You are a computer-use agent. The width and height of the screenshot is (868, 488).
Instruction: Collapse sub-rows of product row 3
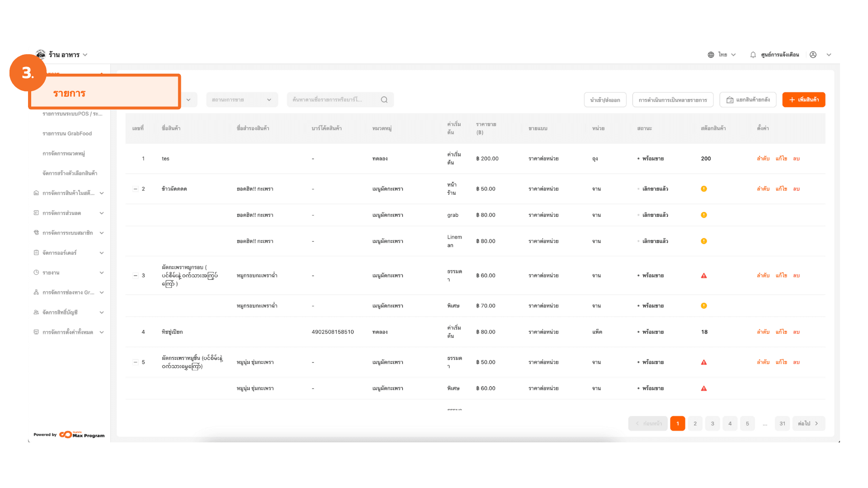tap(135, 276)
